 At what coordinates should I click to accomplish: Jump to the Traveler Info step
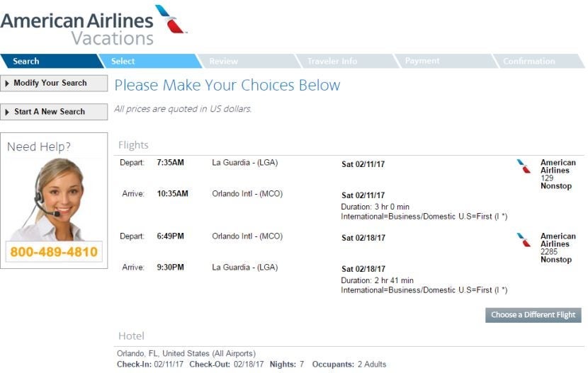347,61
